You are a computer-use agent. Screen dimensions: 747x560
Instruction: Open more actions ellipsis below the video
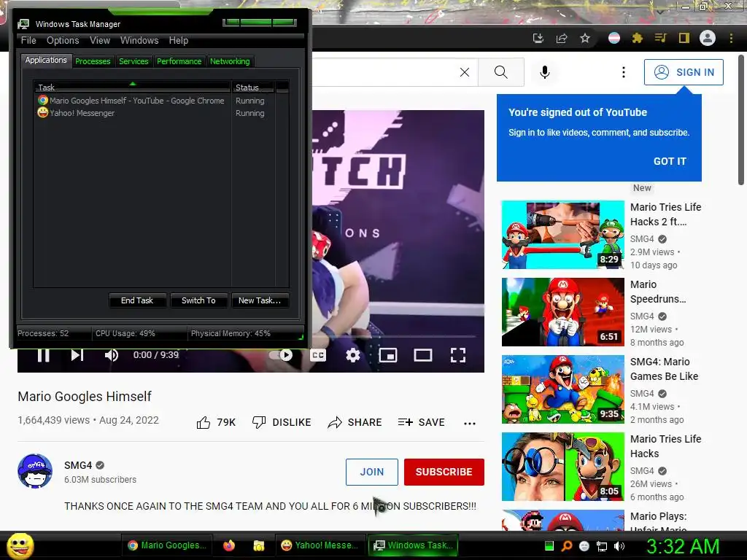(470, 424)
